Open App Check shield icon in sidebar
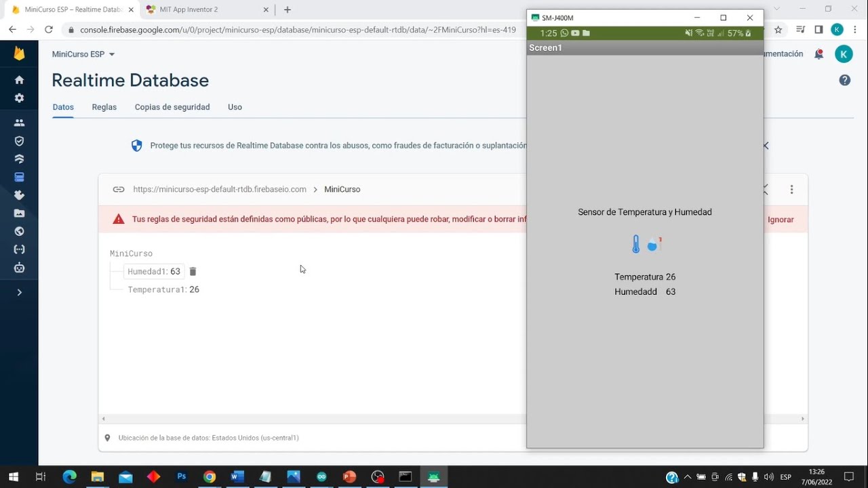The height and width of the screenshot is (488, 868). (19, 141)
